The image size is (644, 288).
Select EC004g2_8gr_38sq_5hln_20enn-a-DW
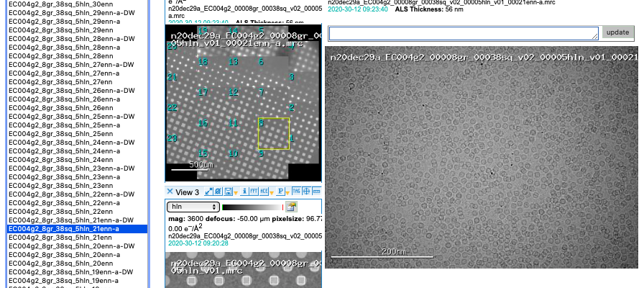point(77,246)
